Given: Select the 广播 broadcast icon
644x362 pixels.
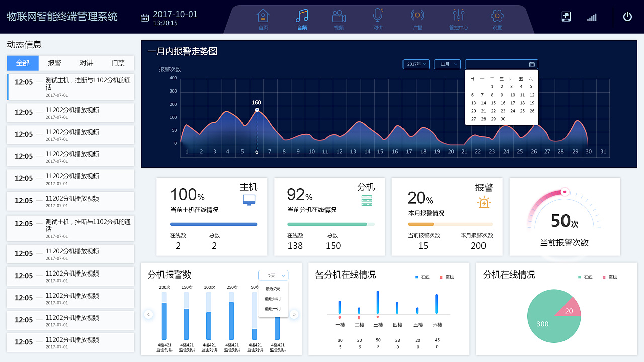Looking at the screenshot, I should coord(417,16).
